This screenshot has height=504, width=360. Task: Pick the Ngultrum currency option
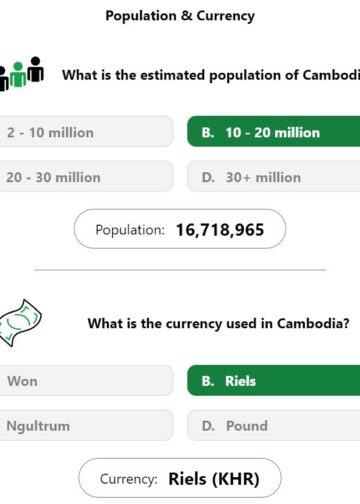[x=86, y=425]
